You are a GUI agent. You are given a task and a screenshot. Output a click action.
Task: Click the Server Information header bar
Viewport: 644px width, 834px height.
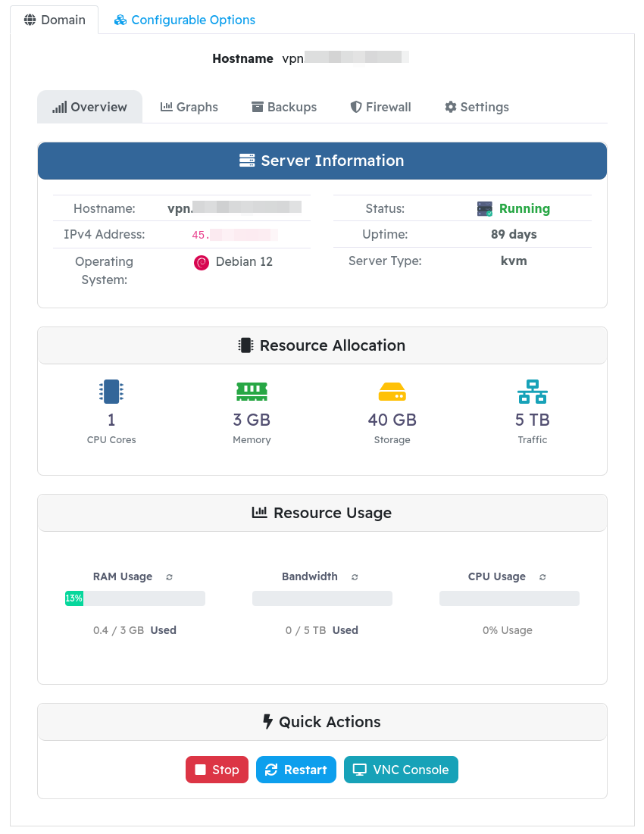click(x=322, y=161)
